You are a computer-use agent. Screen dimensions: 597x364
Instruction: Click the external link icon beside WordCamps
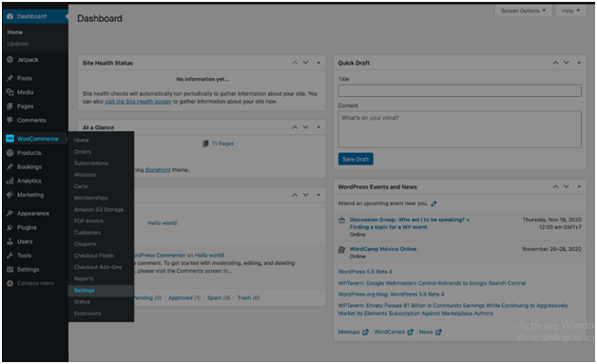point(410,332)
